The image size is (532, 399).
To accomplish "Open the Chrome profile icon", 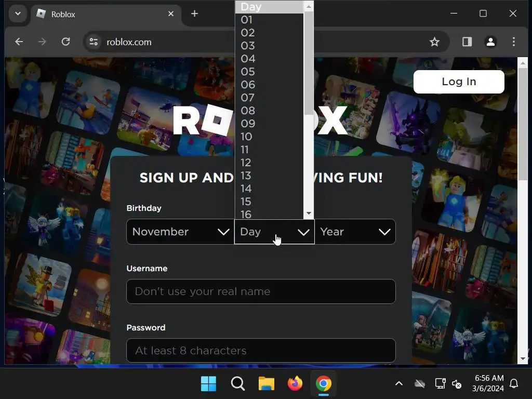I will tap(490, 42).
